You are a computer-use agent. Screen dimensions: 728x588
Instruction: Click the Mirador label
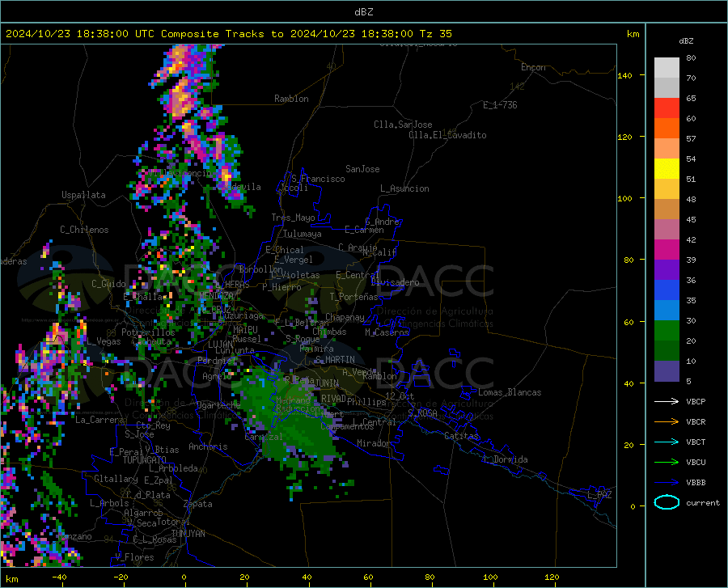tap(374, 443)
